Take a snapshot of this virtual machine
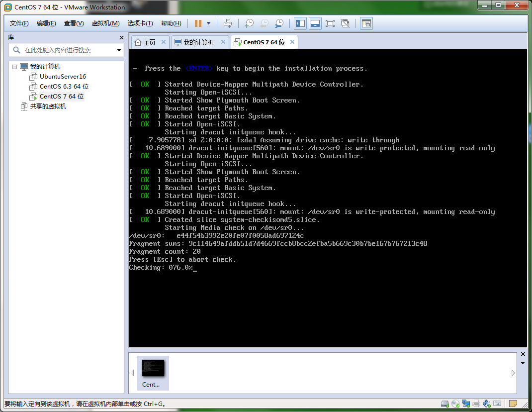 tap(250, 23)
